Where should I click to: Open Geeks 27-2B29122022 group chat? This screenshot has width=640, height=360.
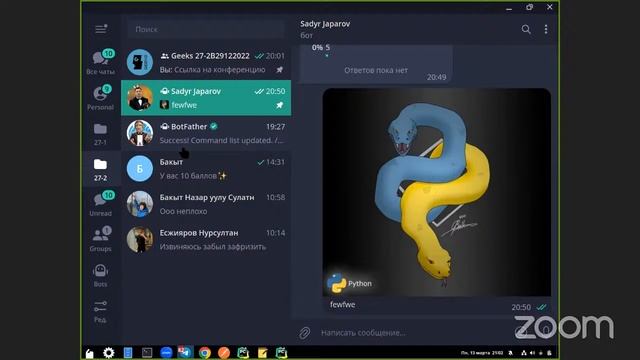pos(206,62)
